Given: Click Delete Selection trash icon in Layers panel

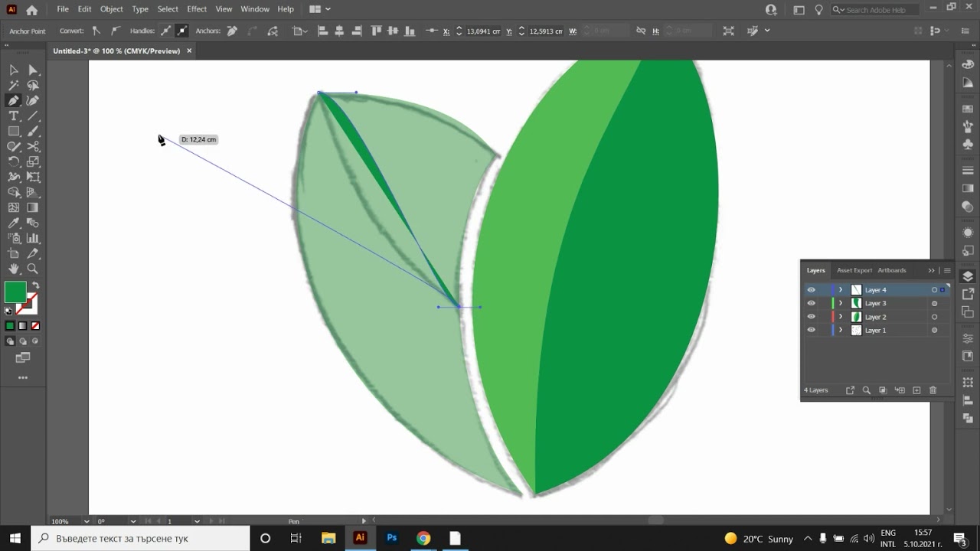Looking at the screenshot, I should (x=933, y=390).
